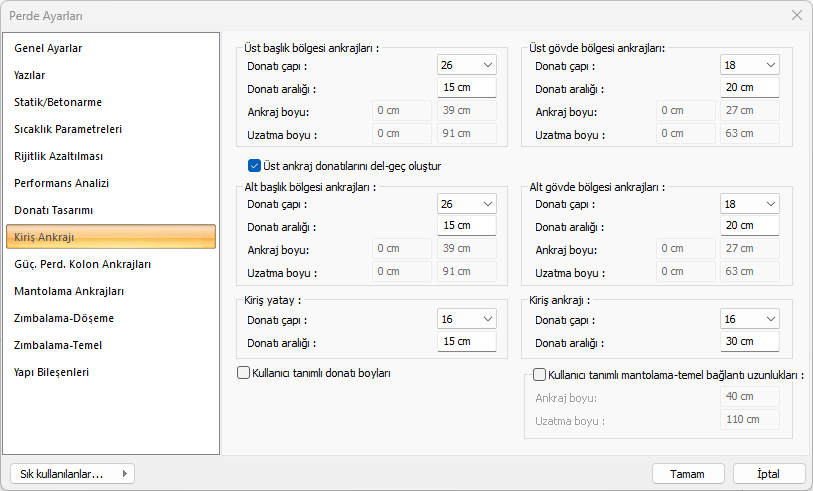Open Kiriş yatay Donatı çapı dropdown

467,319
